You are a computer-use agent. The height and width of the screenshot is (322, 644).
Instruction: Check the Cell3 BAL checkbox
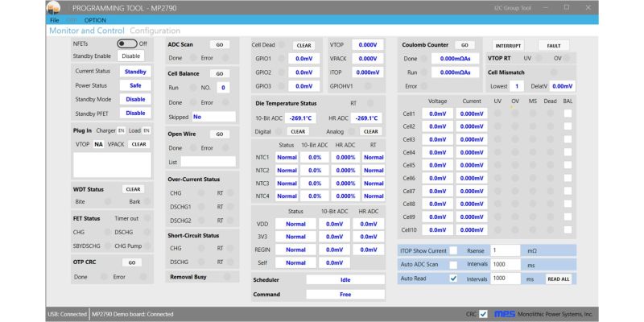(568, 139)
